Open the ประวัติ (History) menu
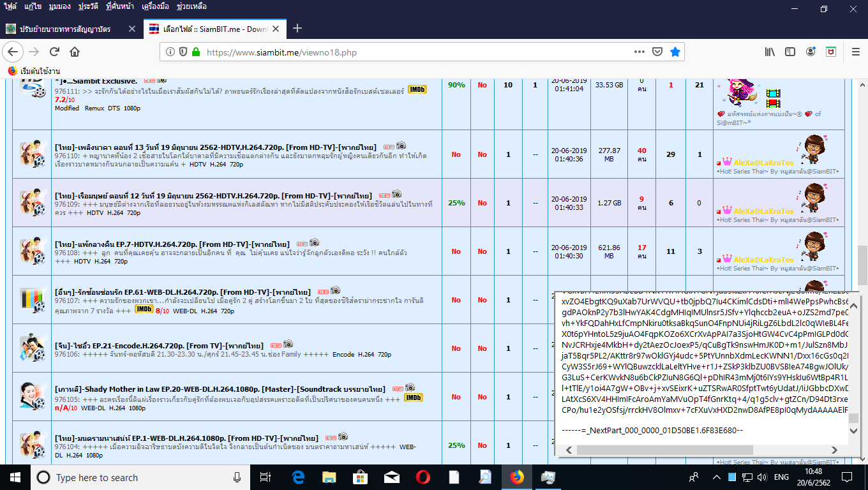The image size is (868, 490). [89, 6]
